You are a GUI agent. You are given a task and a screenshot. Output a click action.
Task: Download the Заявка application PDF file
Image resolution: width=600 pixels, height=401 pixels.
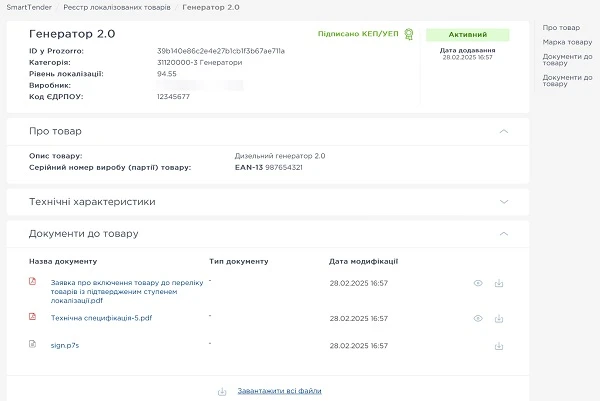pyautogui.click(x=498, y=284)
